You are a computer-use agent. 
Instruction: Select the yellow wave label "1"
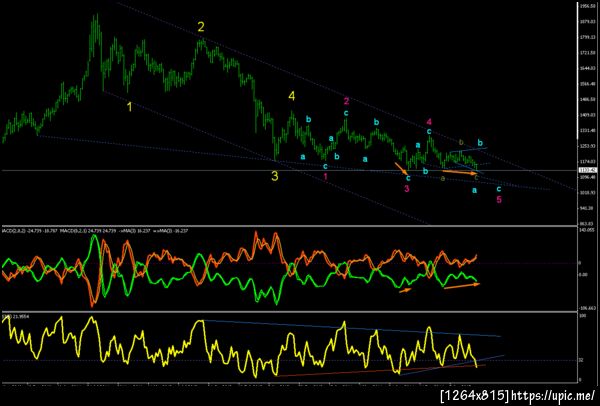point(129,107)
